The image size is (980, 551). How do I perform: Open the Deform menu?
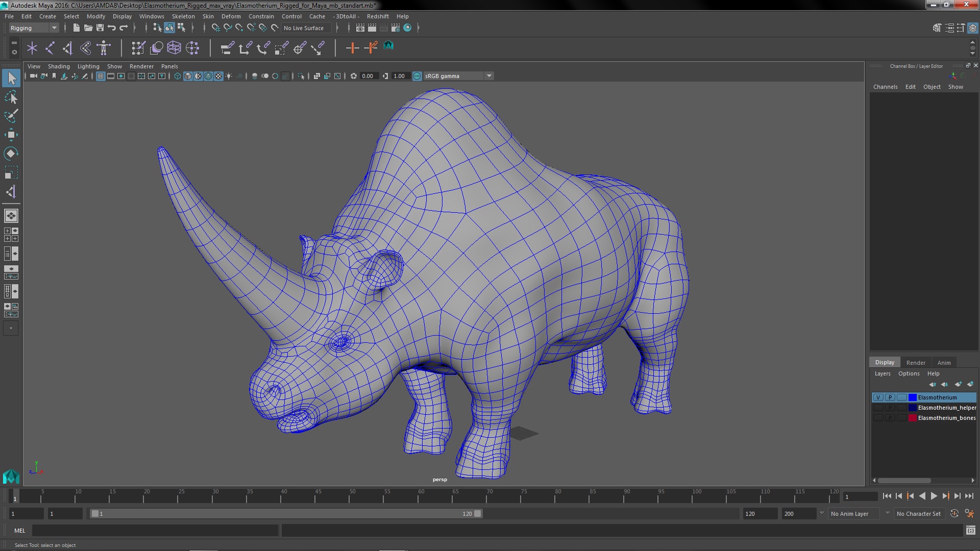tap(231, 16)
